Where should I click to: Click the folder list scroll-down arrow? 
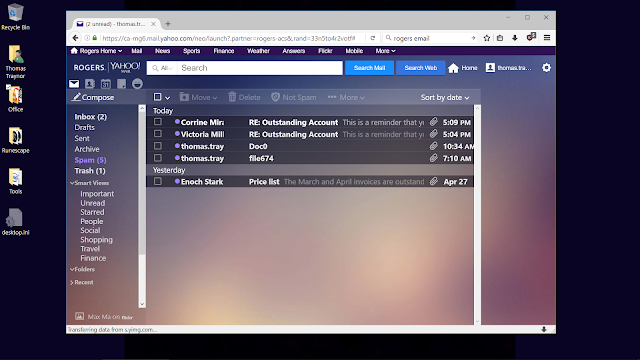(x=142, y=304)
